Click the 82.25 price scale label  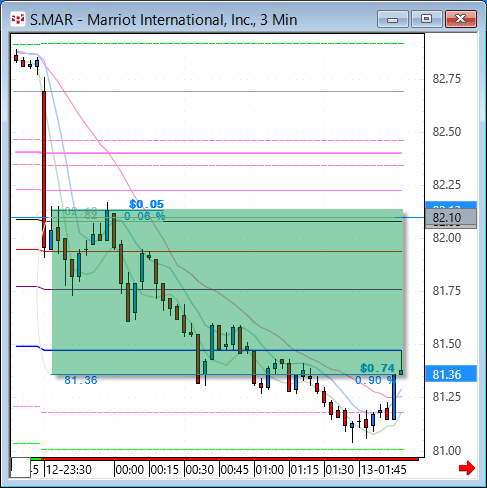[447, 185]
